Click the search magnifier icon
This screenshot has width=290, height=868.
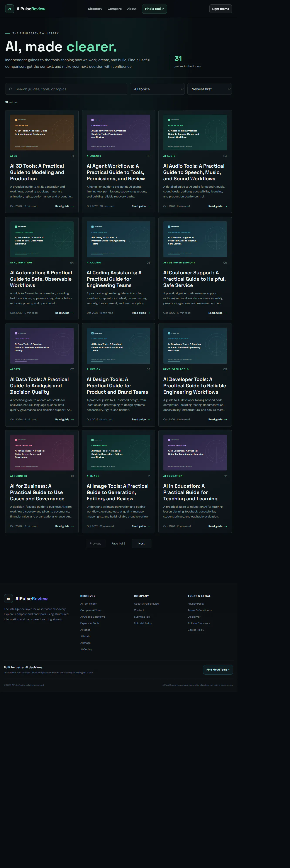coord(10,89)
